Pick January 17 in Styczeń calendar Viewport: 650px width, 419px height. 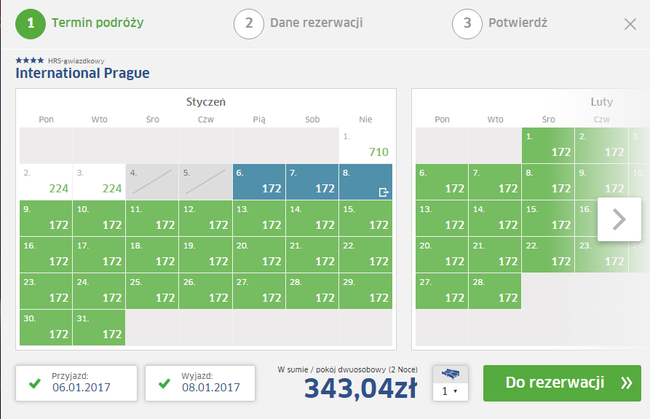click(99, 255)
